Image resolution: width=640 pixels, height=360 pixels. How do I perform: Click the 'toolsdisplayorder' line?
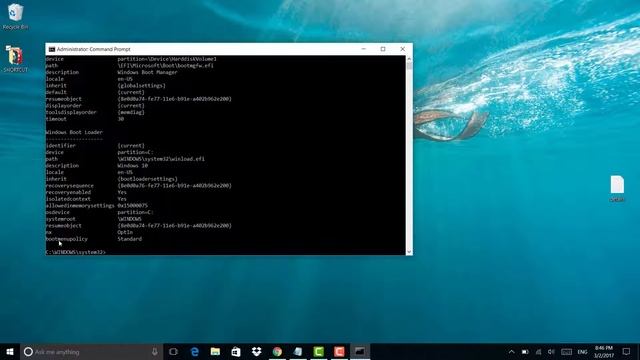pos(95,112)
